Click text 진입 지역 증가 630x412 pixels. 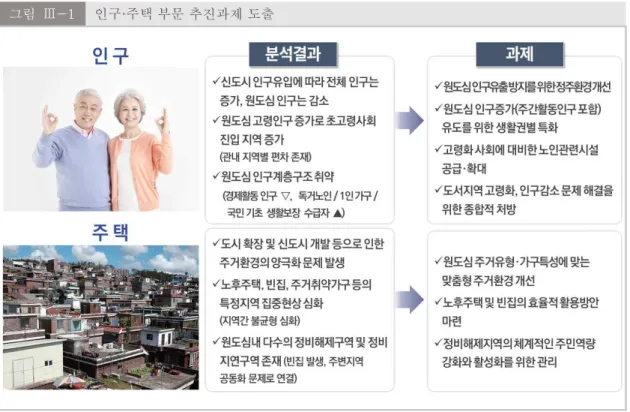tap(252, 139)
